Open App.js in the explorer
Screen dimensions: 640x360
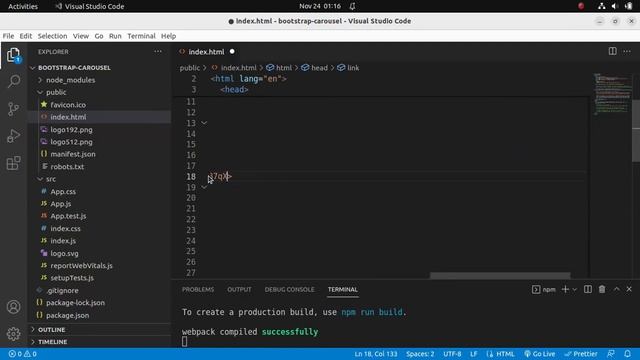[61, 204]
